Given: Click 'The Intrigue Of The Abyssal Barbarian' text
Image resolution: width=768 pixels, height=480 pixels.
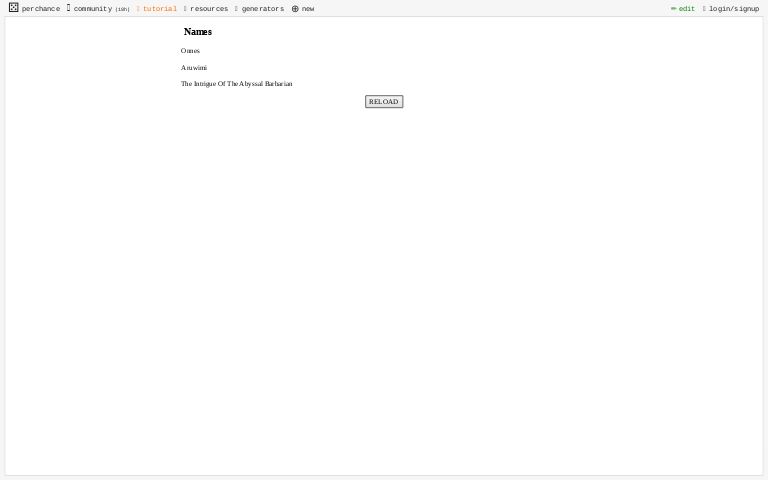Looking at the screenshot, I should (236, 84).
